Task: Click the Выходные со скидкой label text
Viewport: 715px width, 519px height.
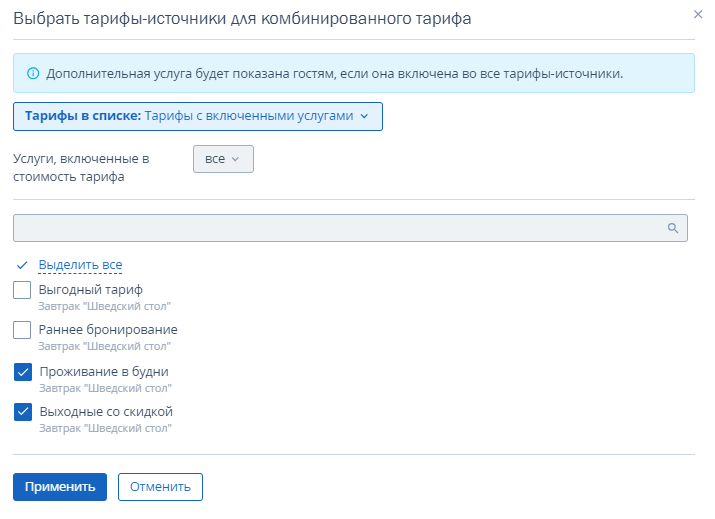Action: 106,412
